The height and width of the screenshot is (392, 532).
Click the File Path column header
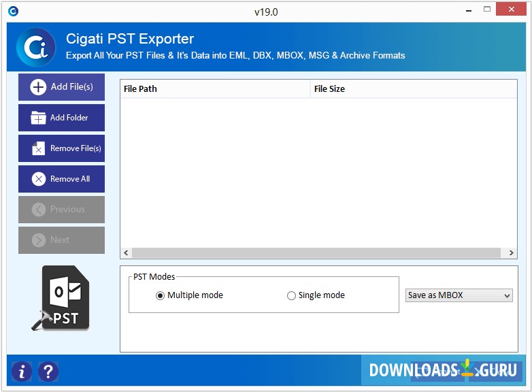coord(215,89)
